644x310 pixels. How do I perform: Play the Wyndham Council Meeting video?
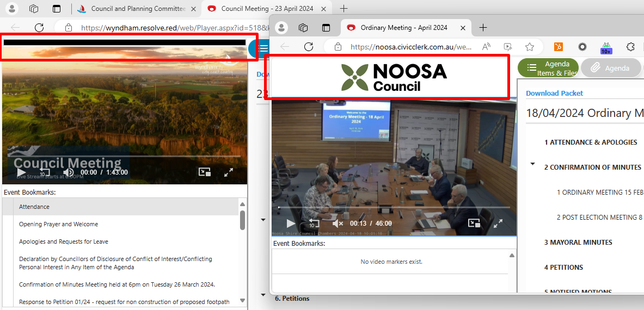pos(21,172)
